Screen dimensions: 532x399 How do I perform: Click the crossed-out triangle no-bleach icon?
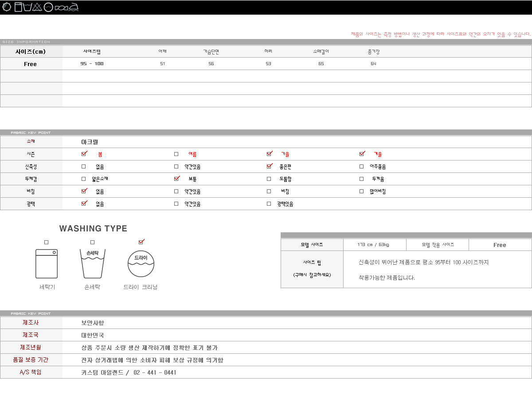coord(37,7)
